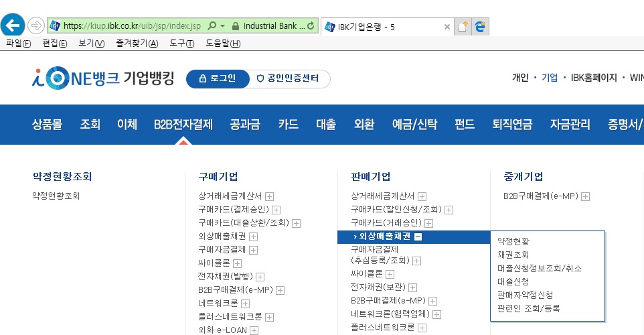Screen dimensions: 644x335
Task: Click the 로그인 button
Action: click(217, 78)
